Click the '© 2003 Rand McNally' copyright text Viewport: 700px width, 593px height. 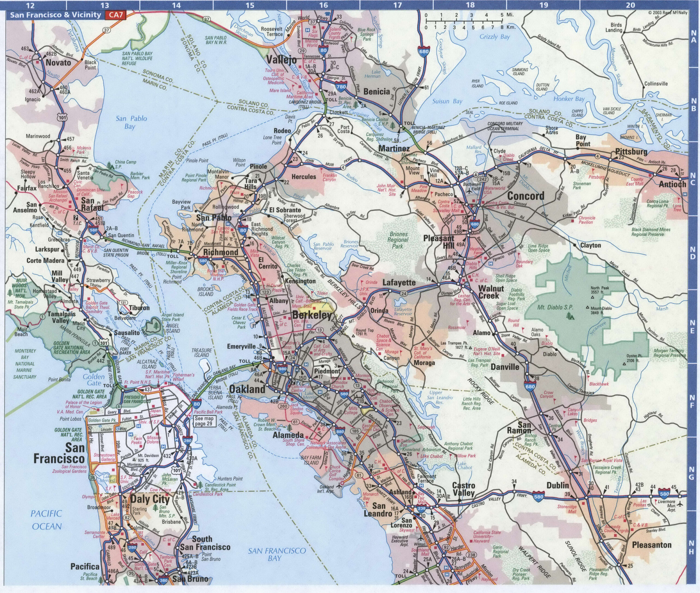point(668,13)
